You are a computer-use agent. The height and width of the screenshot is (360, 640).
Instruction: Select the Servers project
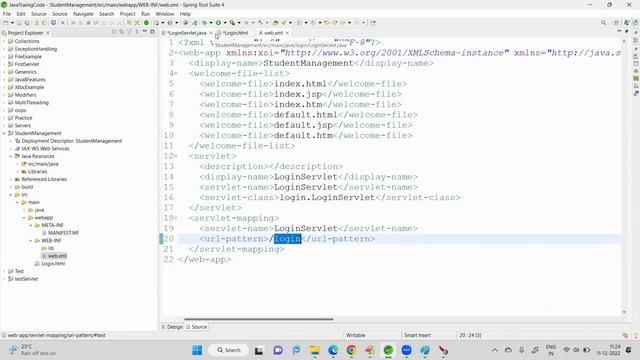click(22, 125)
